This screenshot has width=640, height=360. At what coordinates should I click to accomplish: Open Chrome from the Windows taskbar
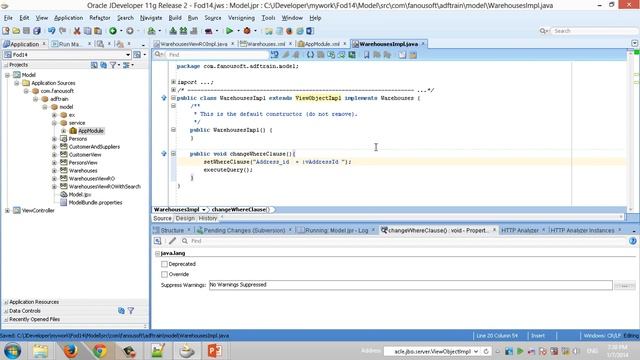(99, 351)
